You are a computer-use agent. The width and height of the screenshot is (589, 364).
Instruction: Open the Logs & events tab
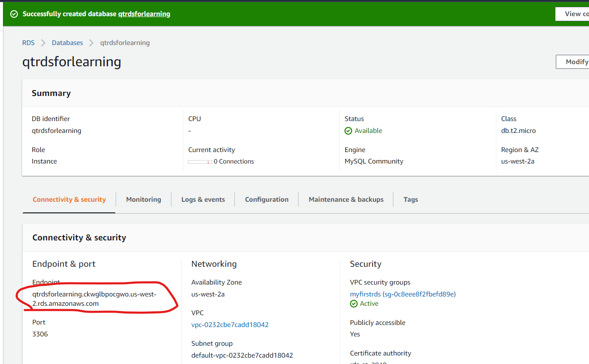pos(203,200)
